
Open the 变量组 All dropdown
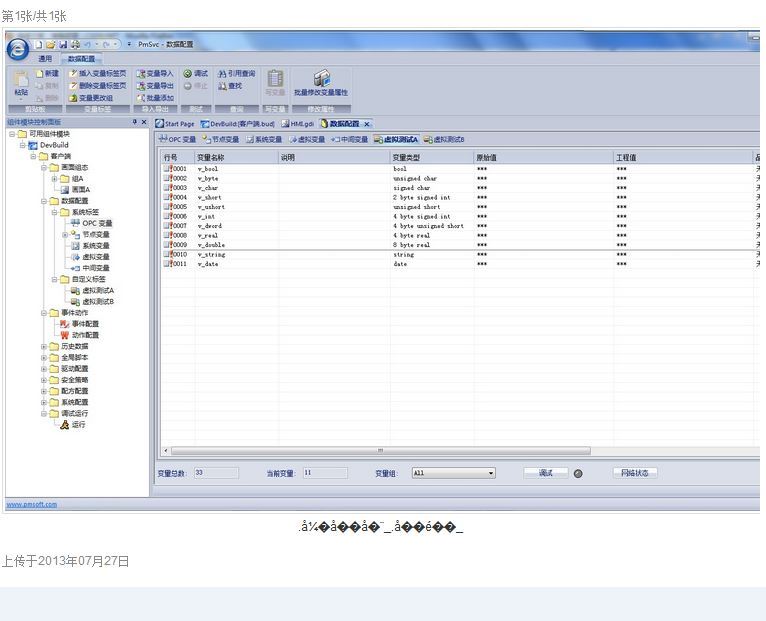pos(453,473)
